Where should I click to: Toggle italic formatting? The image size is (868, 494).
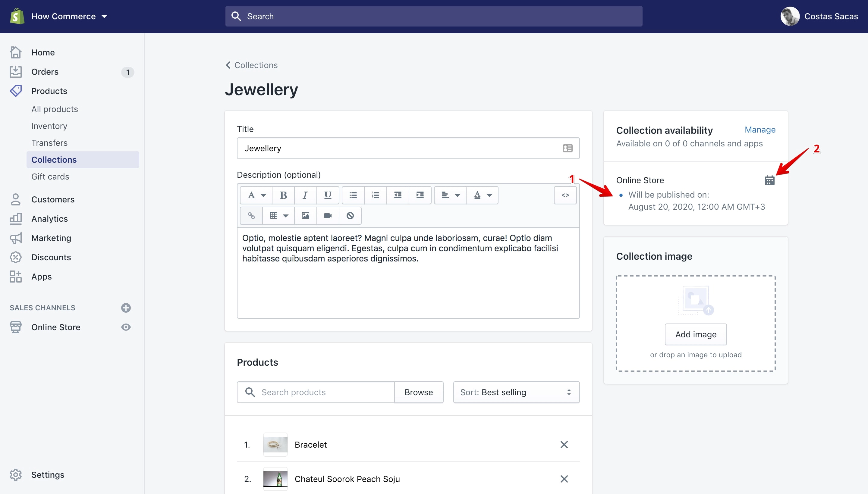coord(305,195)
